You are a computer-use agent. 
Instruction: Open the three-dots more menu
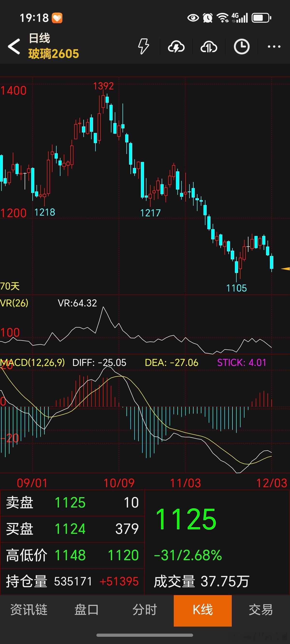point(274,46)
